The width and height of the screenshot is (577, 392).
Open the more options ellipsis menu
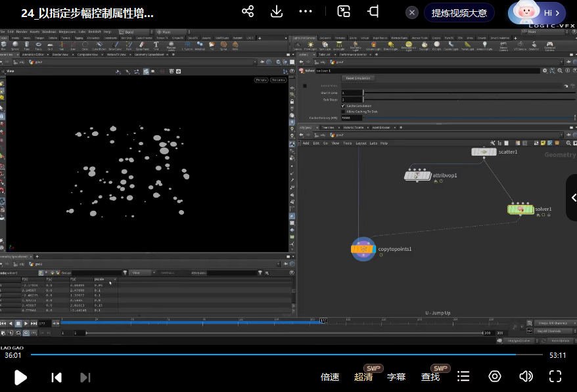306,12
